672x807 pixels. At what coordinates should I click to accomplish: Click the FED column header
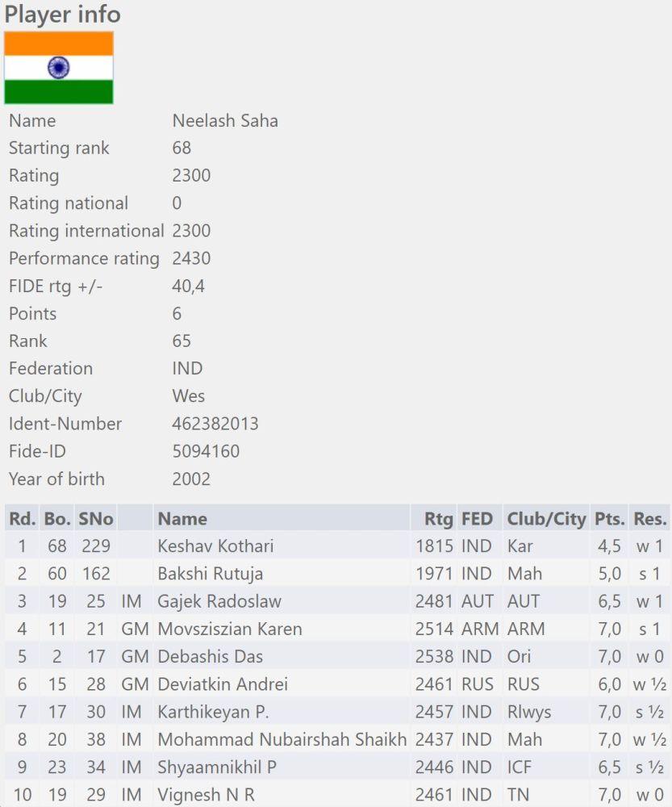477,519
